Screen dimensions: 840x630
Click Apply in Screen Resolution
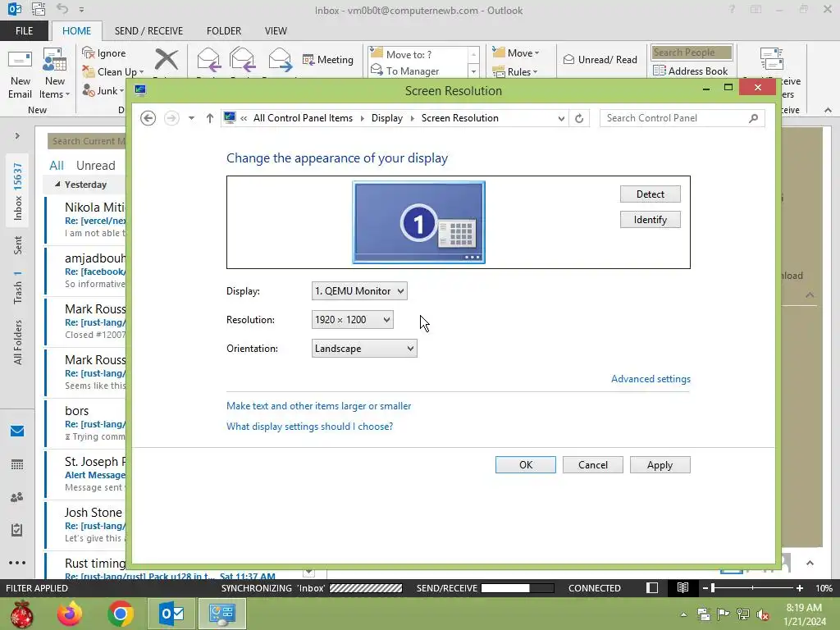coord(660,465)
